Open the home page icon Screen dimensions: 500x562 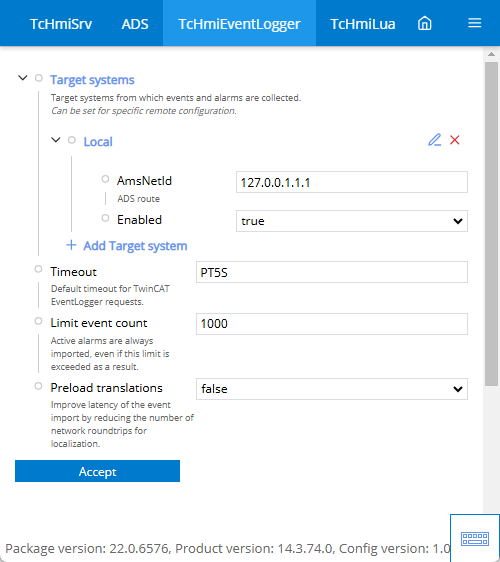[x=424, y=24]
